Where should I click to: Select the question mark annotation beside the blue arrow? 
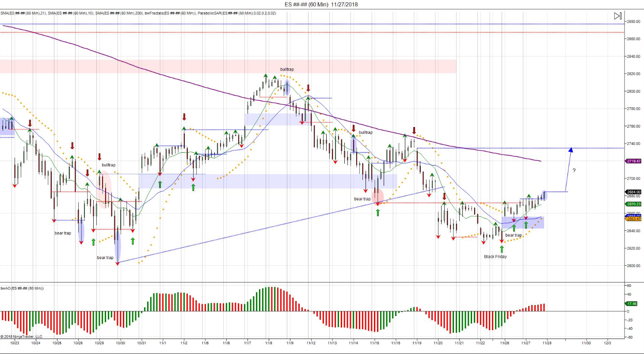[x=574, y=170]
